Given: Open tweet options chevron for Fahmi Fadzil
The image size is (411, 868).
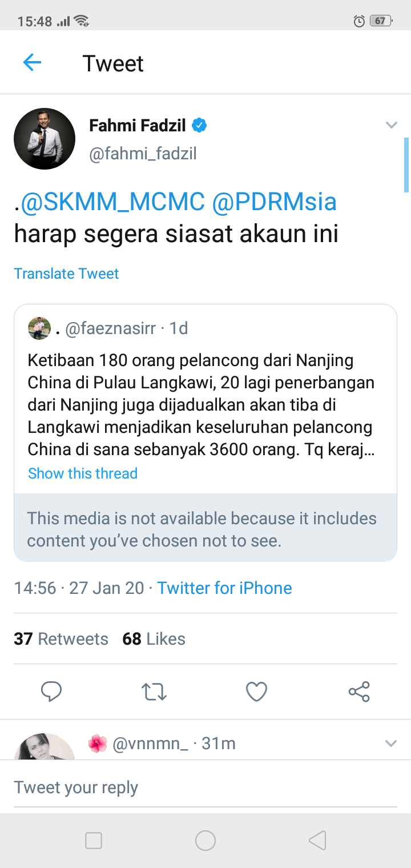Looking at the screenshot, I should click(x=391, y=126).
